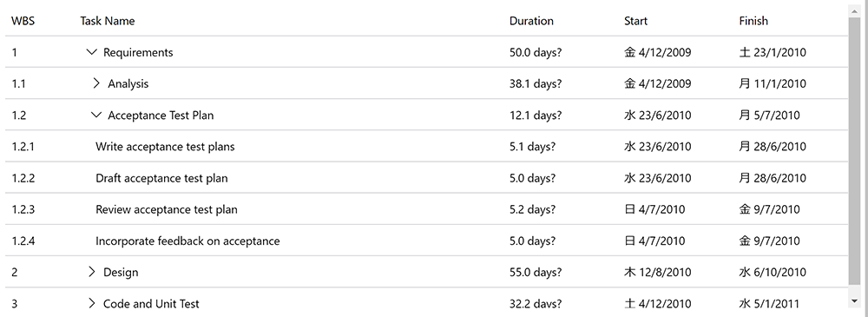Image resolution: width=868 pixels, height=317 pixels.
Task: Click the Duration column header
Action: point(531,21)
